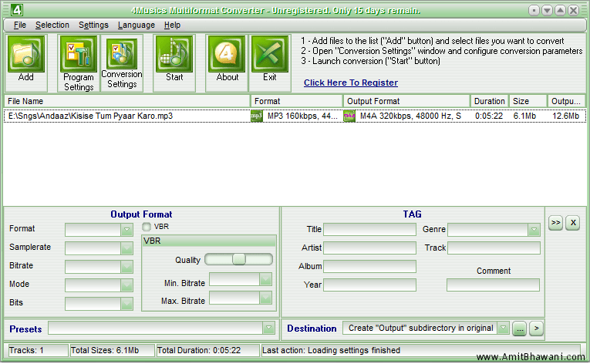Click the >> button beside the TAG panel
Screen dimensions: 590x364
[x=556, y=223]
